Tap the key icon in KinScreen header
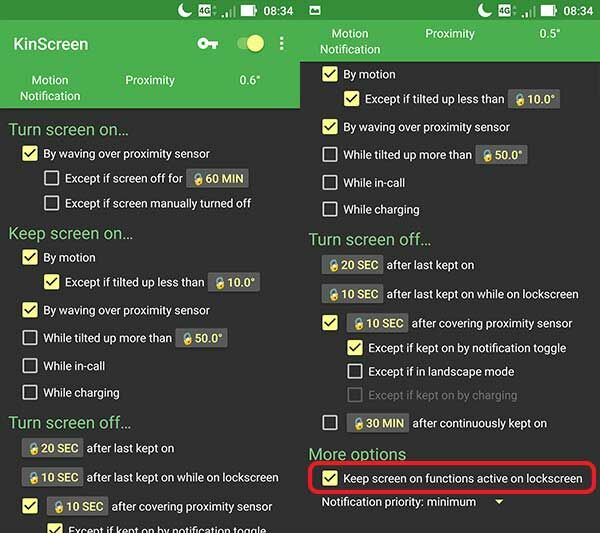The image size is (600, 533). (207, 44)
